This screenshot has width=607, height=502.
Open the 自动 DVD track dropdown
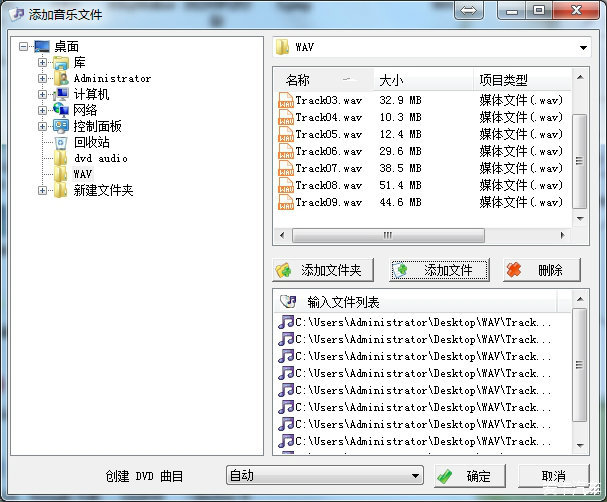tap(415, 475)
